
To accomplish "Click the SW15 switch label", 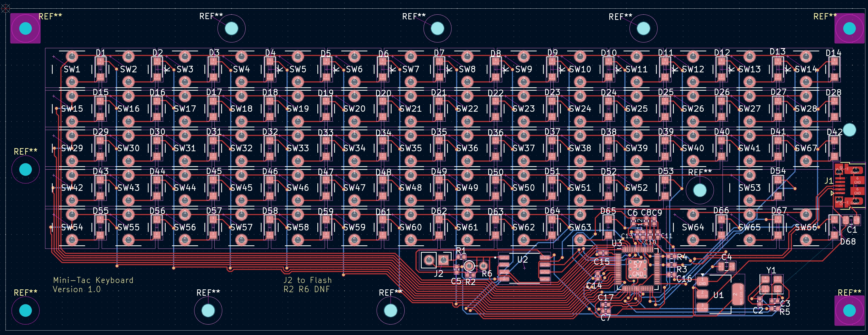I will click(x=72, y=109).
